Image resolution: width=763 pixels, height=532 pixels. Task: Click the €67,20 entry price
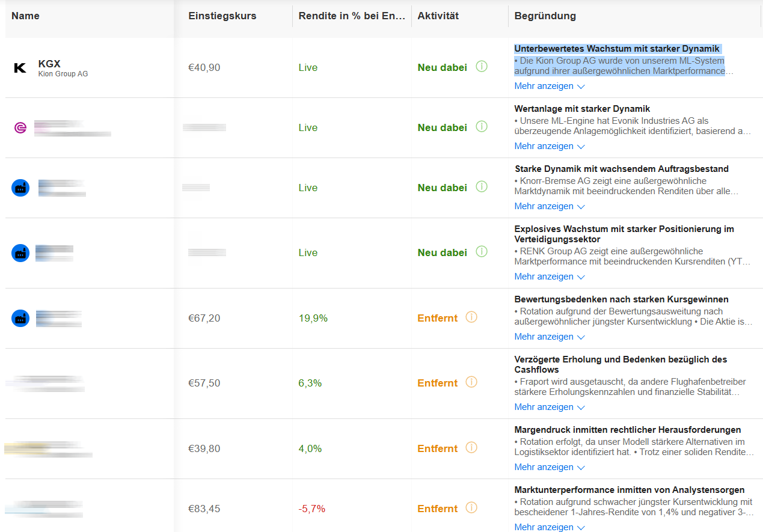pyautogui.click(x=204, y=318)
